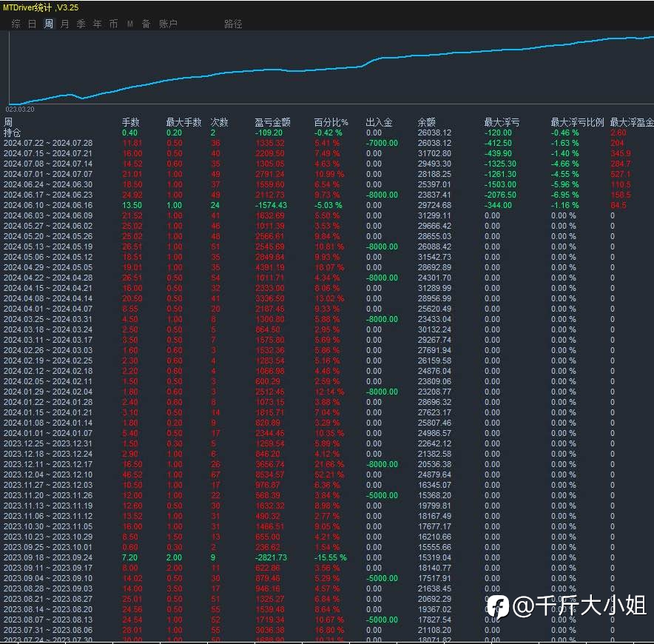
Task: Open the 季 quarterly tab
Action: (x=81, y=24)
